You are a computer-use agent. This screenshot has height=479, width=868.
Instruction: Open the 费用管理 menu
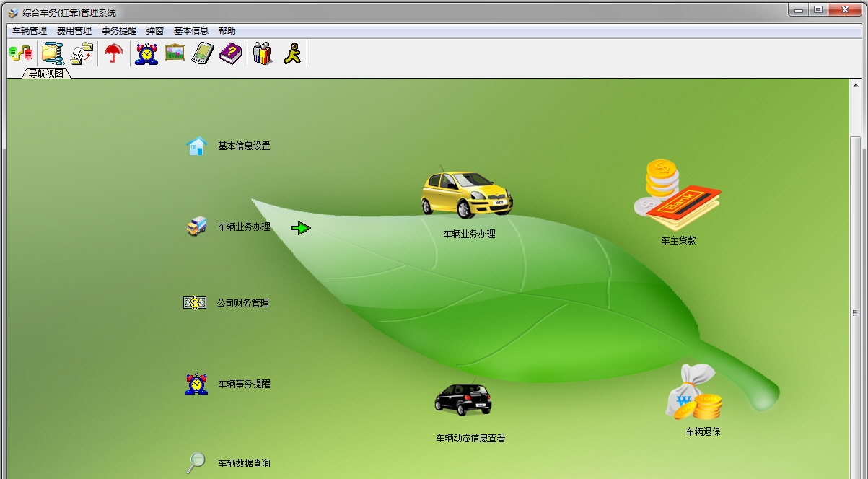click(x=74, y=31)
